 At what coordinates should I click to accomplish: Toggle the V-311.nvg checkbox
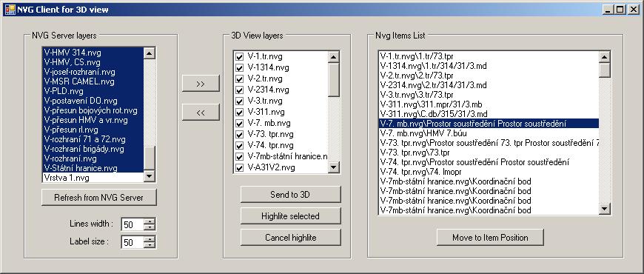[239, 112]
